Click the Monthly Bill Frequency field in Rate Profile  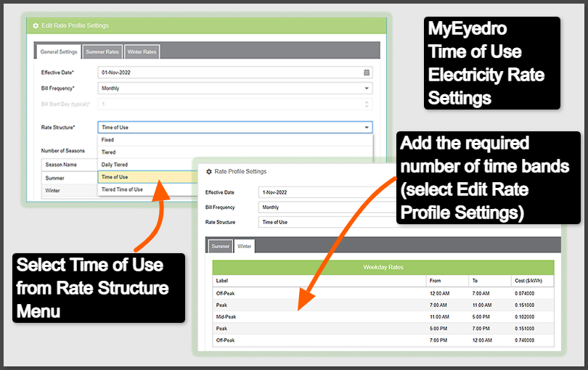pos(327,207)
